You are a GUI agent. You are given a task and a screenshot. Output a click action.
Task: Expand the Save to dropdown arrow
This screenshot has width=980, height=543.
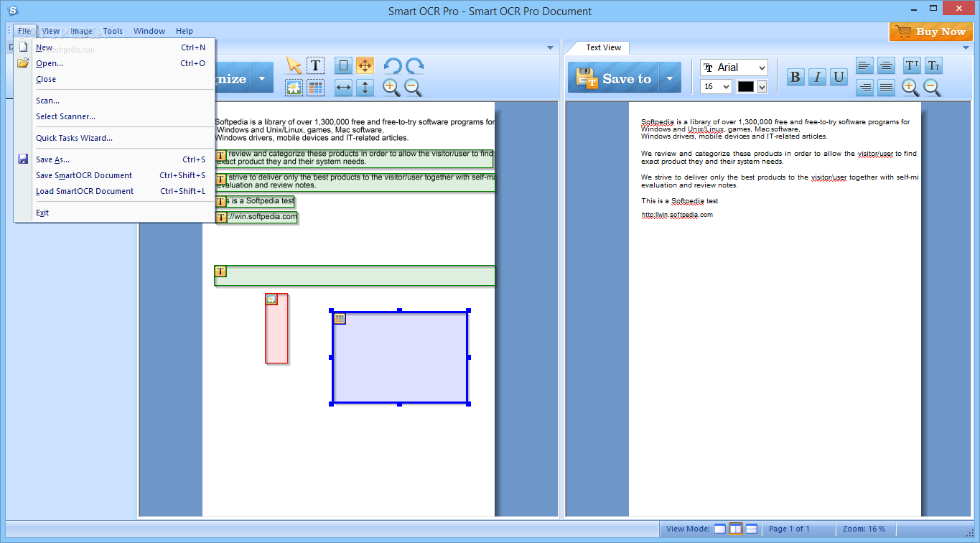coord(669,78)
